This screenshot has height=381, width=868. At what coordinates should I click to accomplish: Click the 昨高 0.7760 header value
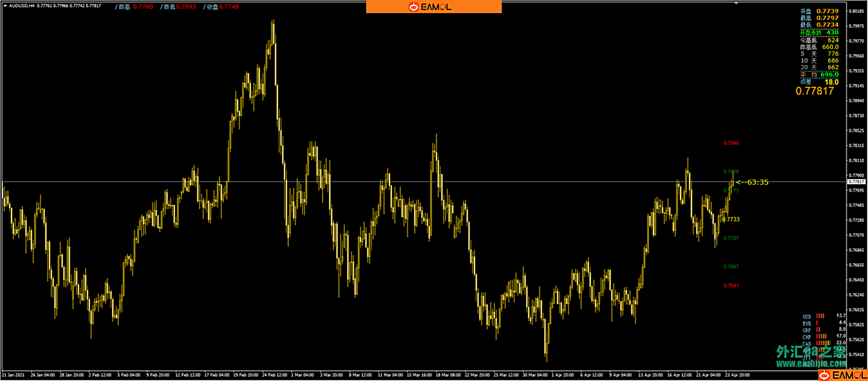(143, 7)
